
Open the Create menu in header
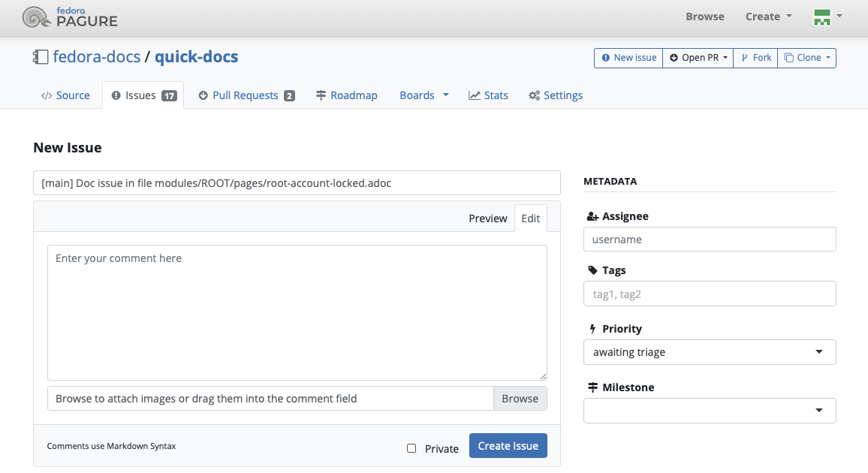[x=768, y=17]
